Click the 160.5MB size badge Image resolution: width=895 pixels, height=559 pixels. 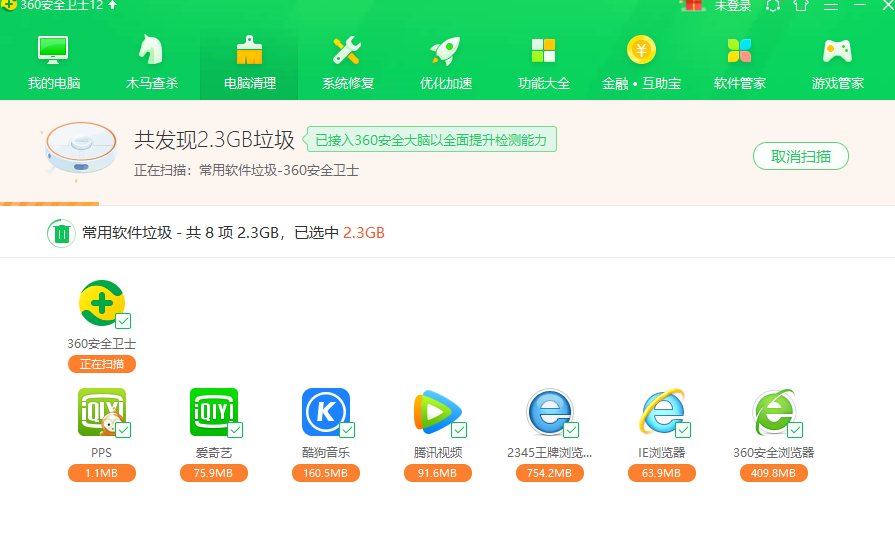click(325, 473)
